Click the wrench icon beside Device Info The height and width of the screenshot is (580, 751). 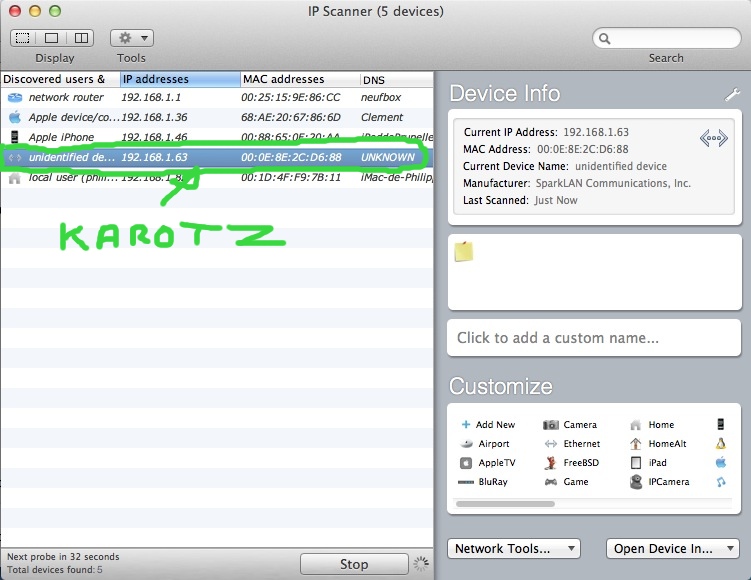coord(732,94)
